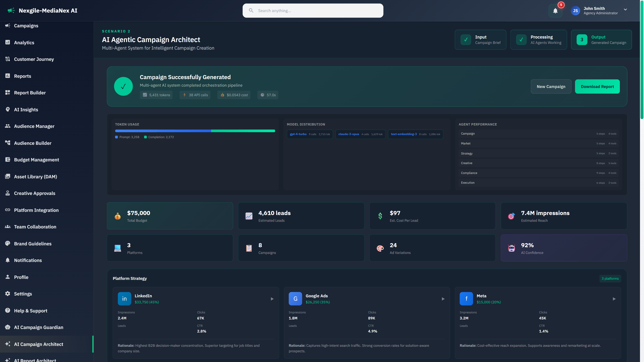This screenshot has height=362, width=644.
Task: Toggle the Input Campaign Brief checkmark
Action: coord(466,40)
